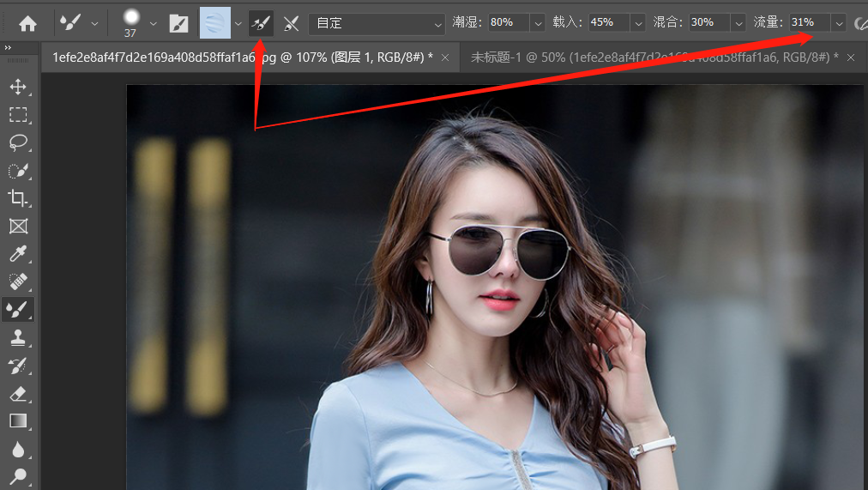
Task: Select the Eyedropper tool
Action: click(18, 254)
